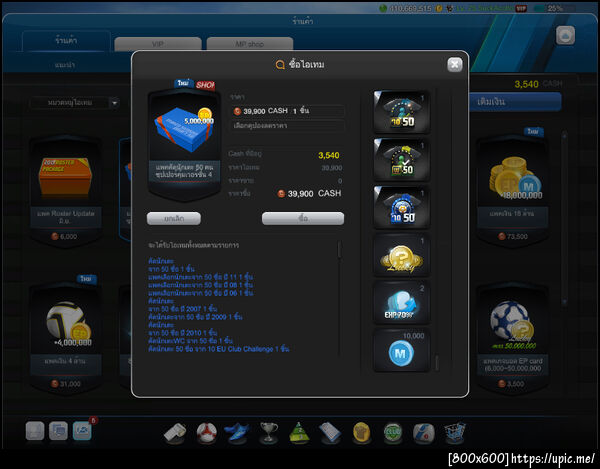Screen dimensions: 600x469
Task: Switch to the ร้านค้า shop tab
Action: tap(66, 41)
